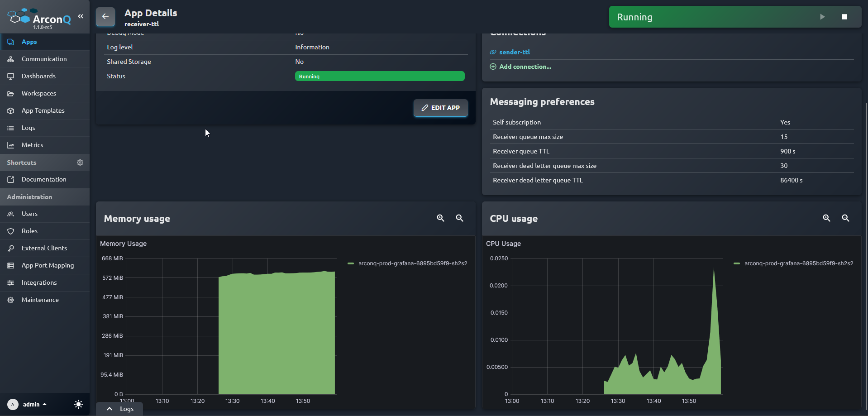Open the Workspaces section
This screenshot has width=868, height=416.
pyautogui.click(x=45, y=93)
